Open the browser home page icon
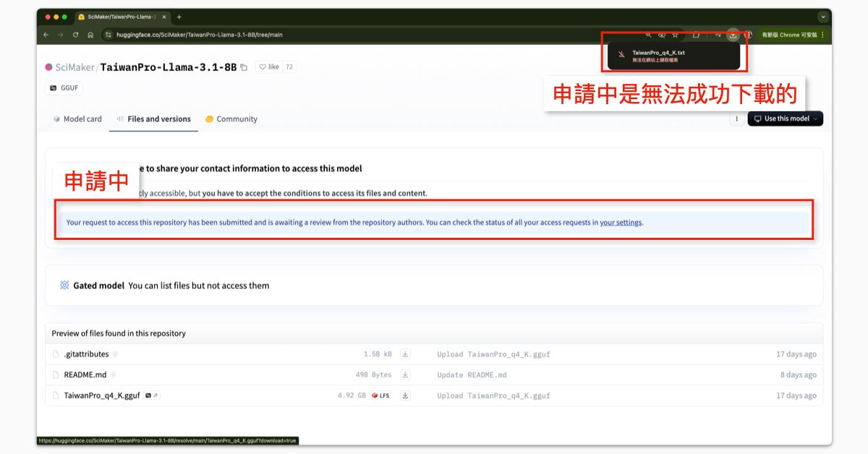The width and height of the screenshot is (868, 454). [90, 34]
